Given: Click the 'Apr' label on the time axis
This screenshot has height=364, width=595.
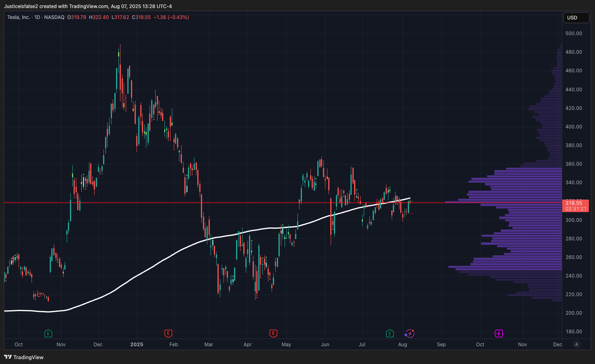Looking at the screenshot, I should coord(247,345).
